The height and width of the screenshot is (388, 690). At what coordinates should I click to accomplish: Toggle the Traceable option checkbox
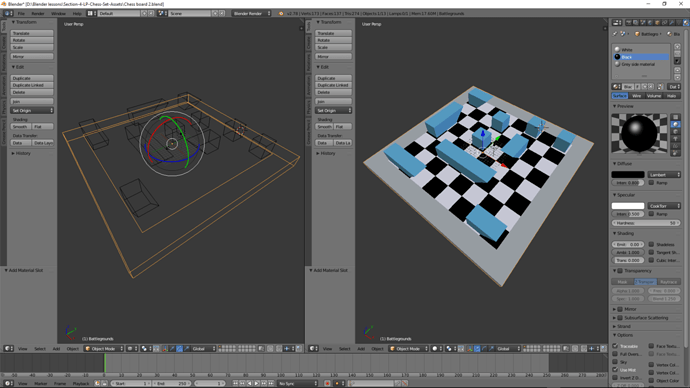pos(615,346)
